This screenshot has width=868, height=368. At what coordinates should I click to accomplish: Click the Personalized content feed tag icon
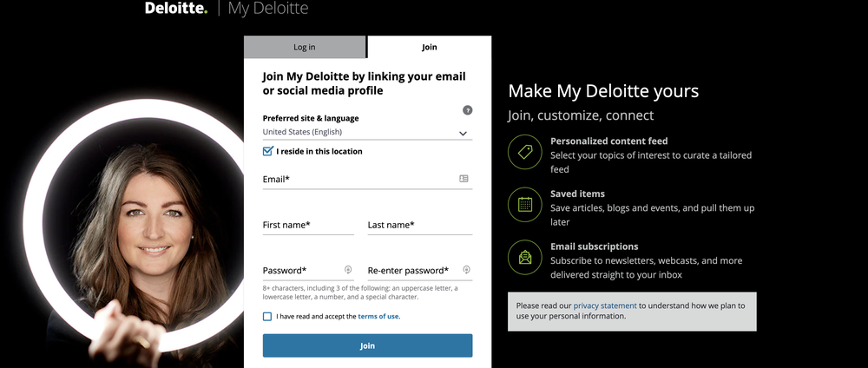point(524,153)
